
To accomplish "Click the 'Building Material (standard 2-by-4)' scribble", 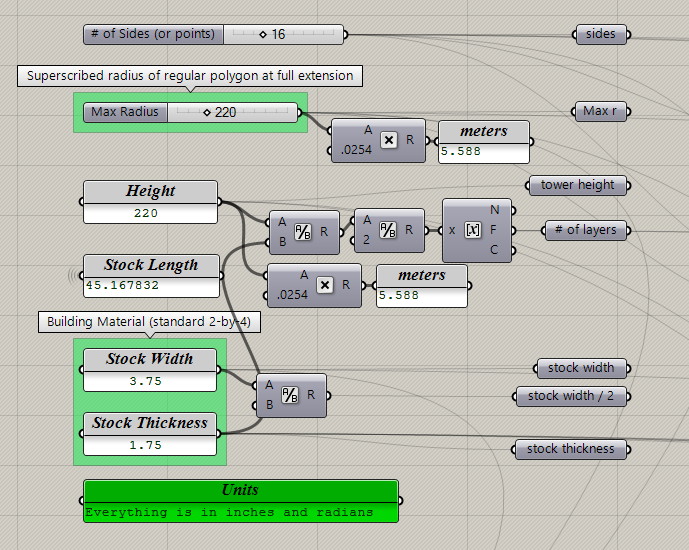I will 149,322.
